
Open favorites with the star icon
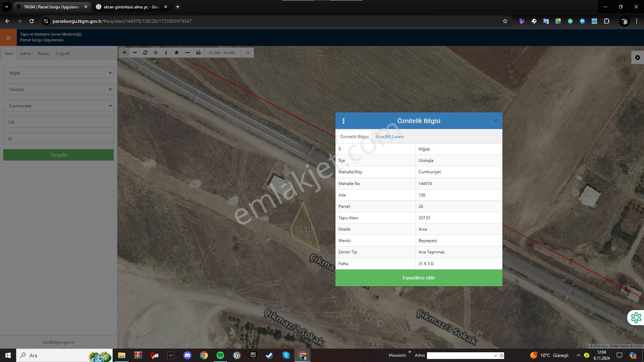tap(177, 53)
